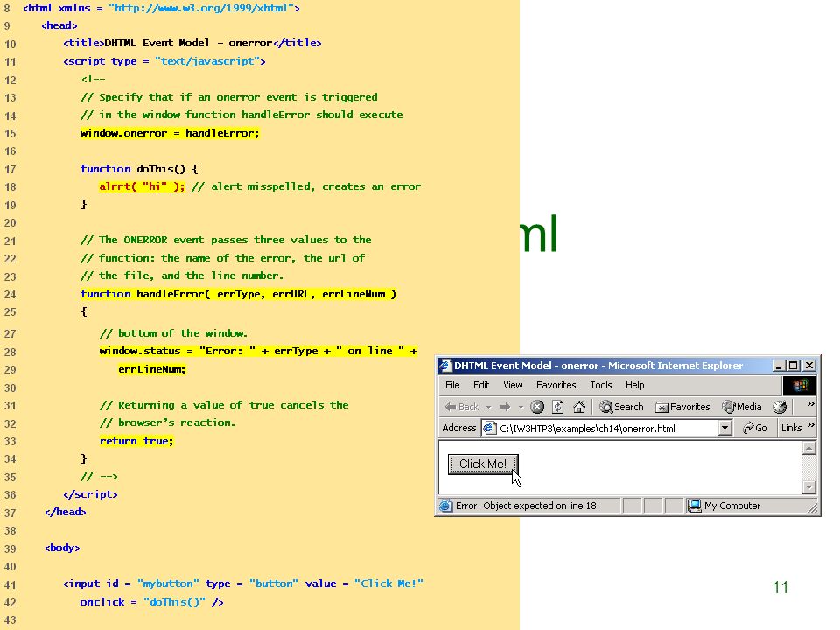This screenshot has width=840, height=630.
Task: Click the '</script>' tag on line 36
Action: (90, 494)
